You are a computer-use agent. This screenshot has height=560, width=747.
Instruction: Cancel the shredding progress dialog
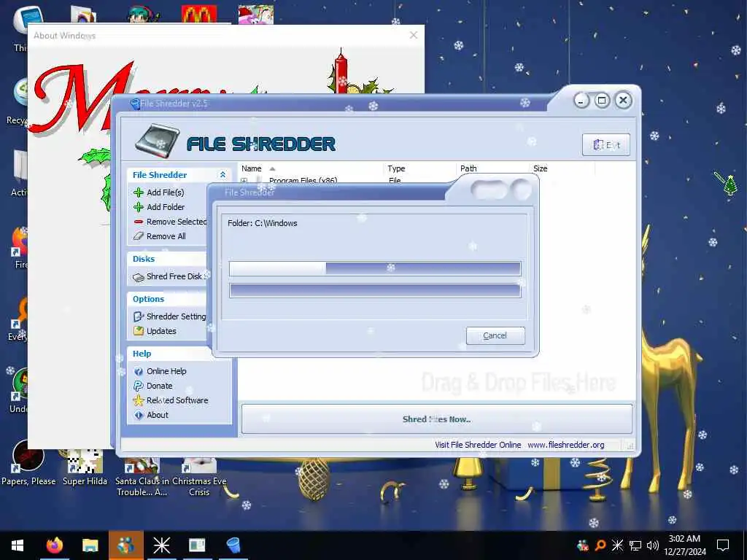point(495,335)
